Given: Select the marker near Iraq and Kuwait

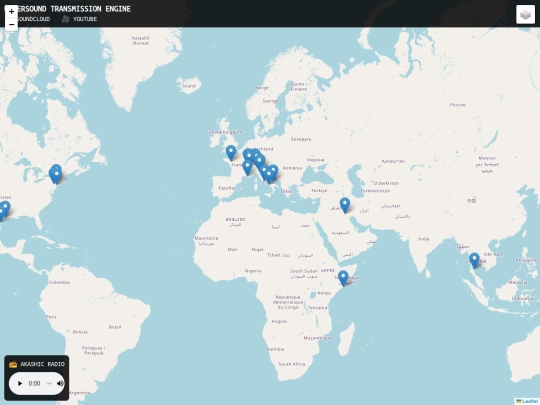Looking at the screenshot, I should [345, 206].
